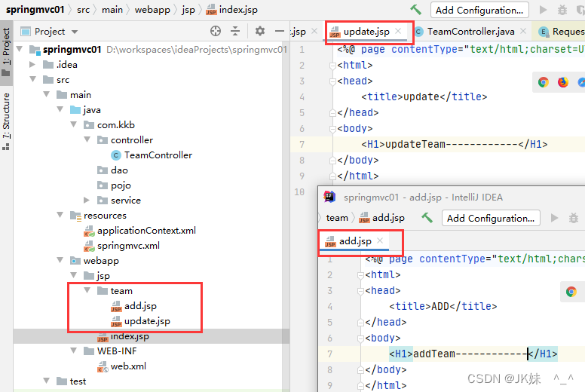The image size is (585, 392).
Task: Open in Chrome from add.jsp editor
Action: pos(571,292)
